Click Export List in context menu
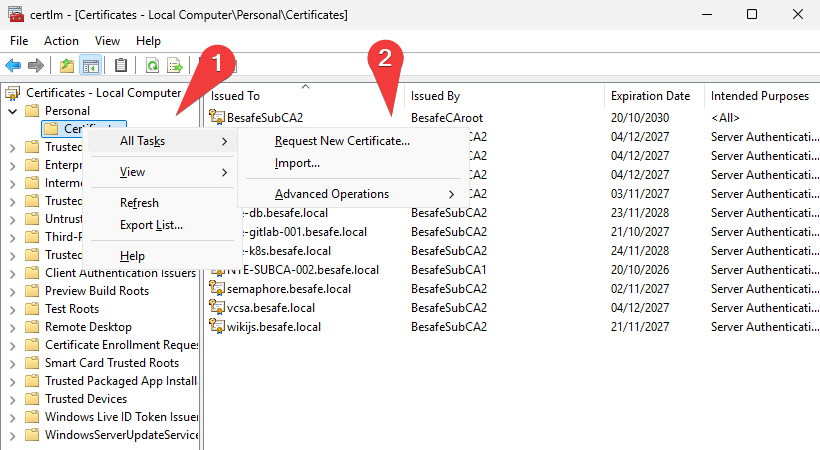820x450 pixels. coord(151,225)
